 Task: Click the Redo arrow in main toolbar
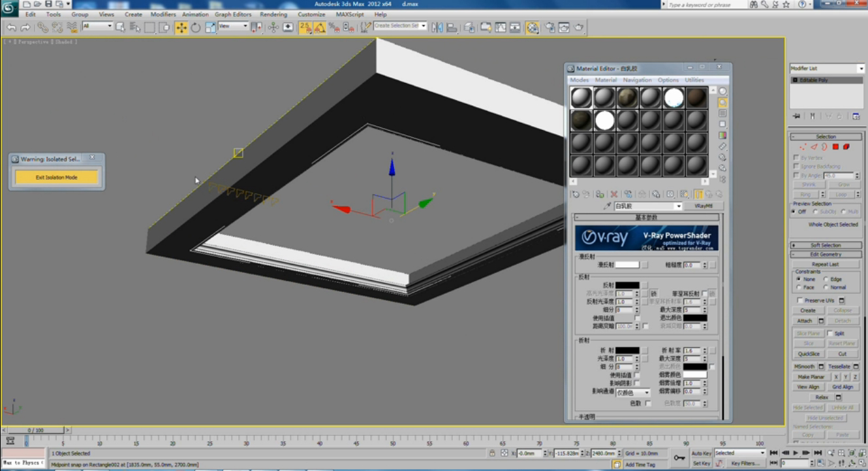(25, 27)
